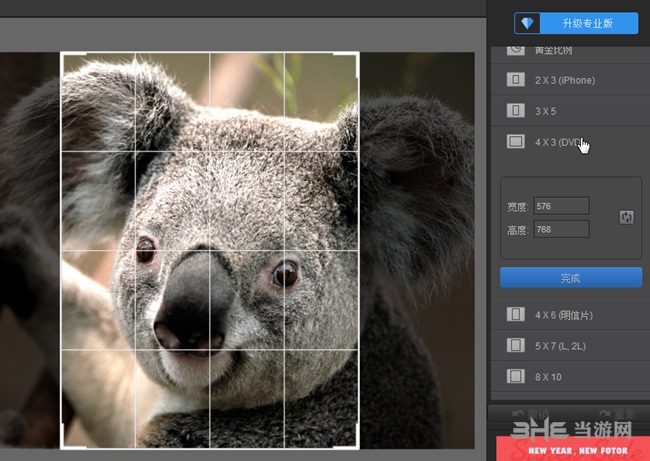Click the diamond icon on upgrade button
Screen dimensions: 650x461
527,23
